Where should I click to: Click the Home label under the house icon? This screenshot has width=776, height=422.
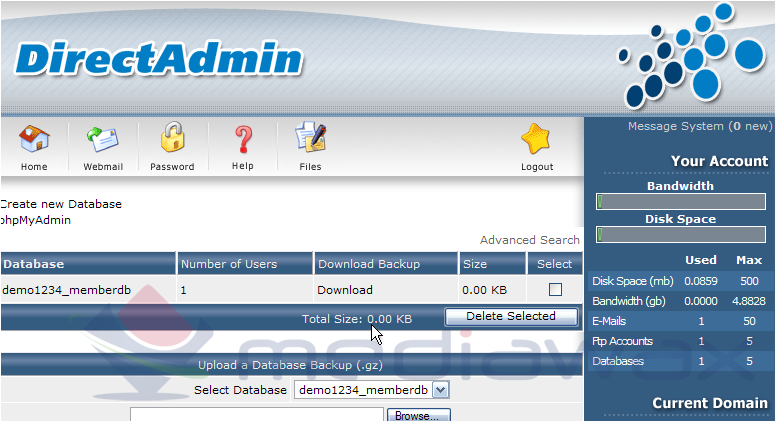click(34, 167)
